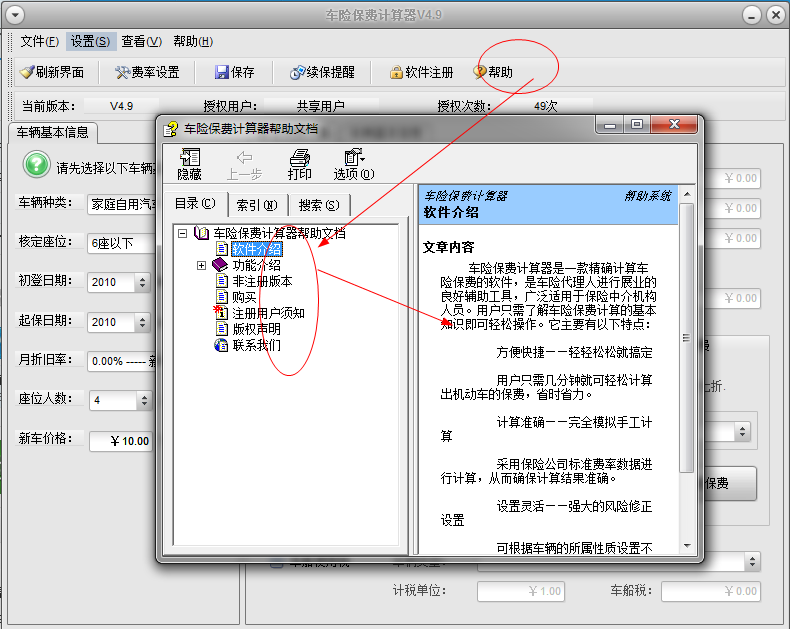This screenshot has height=629, width=790.
Task: Open the 设置 menu in menu bar
Action: tap(90, 41)
